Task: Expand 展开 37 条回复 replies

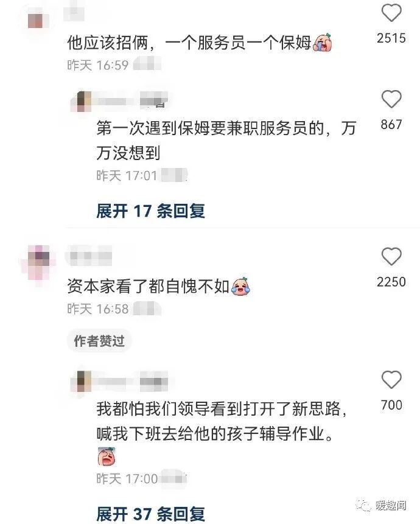Action: pyautogui.click(x=150, y=514)
